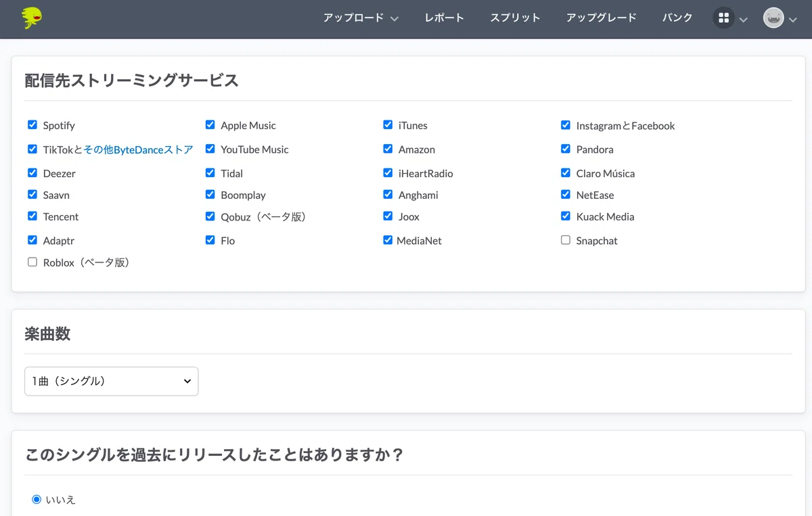Click the このシングルを過去にリリースしたことはありますか？ heading
Screen dimensions: 812x516
215,454
